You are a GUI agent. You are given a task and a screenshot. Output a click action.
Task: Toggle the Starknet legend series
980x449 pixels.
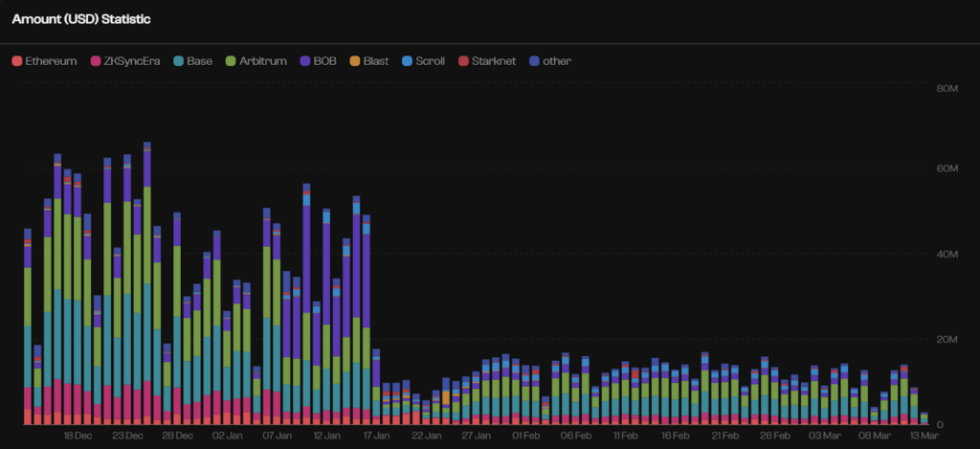[x=487, y=61]
